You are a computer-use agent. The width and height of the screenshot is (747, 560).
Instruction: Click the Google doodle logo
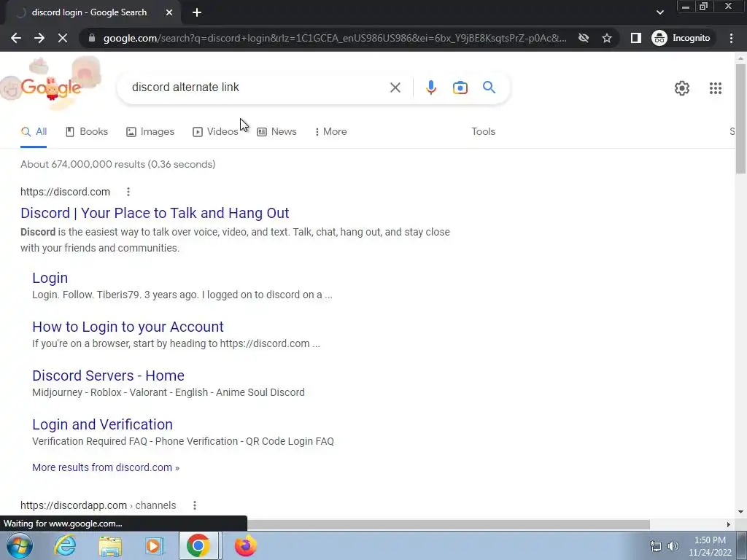51,83
